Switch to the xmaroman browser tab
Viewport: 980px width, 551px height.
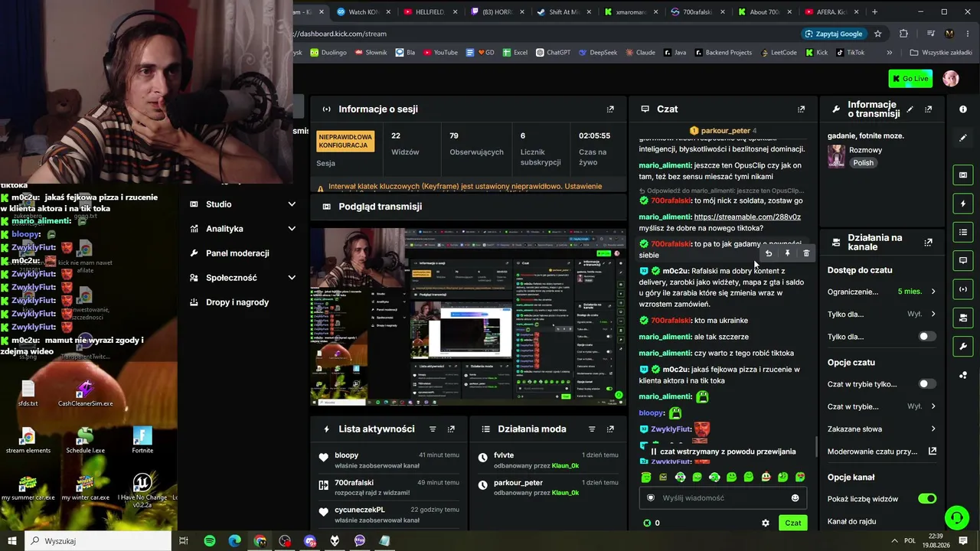(x=632, y=12)
